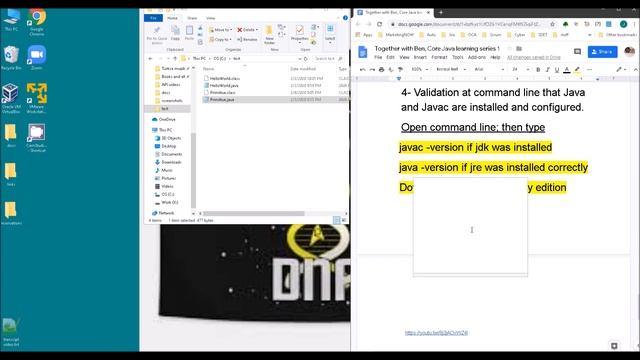Toggle Underline formatting in Docs
This screenshot has height=360, width=640.
(557, 70)
